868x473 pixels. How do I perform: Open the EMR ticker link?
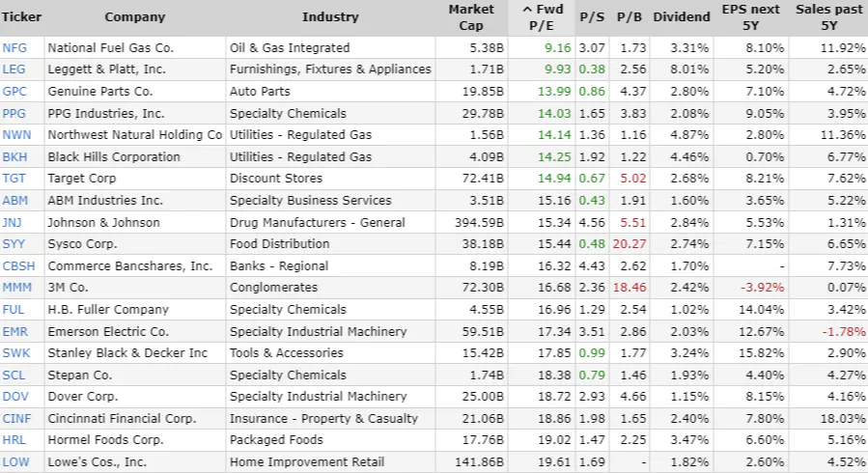(x=14, y=332)
